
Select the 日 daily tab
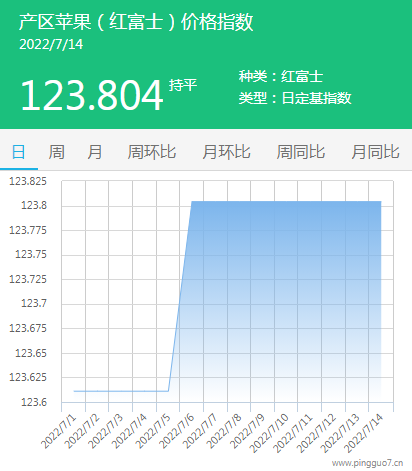coord(19,152)
